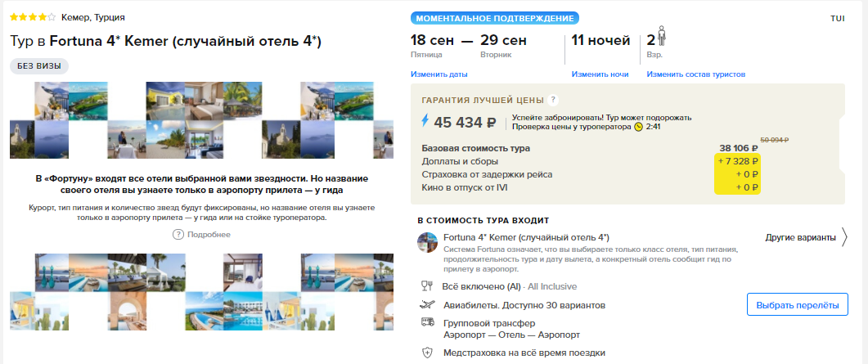The image size is (868, 364).
Task: Click Другие варианты label
Action: coord(800,237)
